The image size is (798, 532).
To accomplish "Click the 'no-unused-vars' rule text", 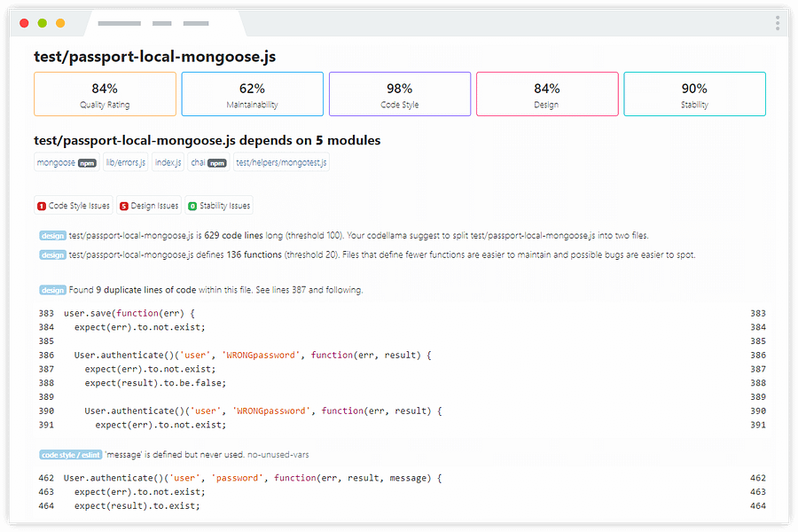I will (278, 455).
